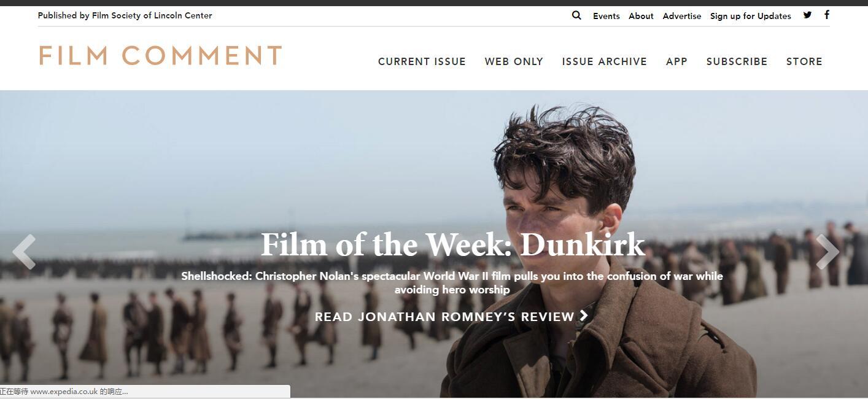This screenshot has width=868, height=399.
Task: Advance to next slide arrow
Action: [x=827, y=251]
